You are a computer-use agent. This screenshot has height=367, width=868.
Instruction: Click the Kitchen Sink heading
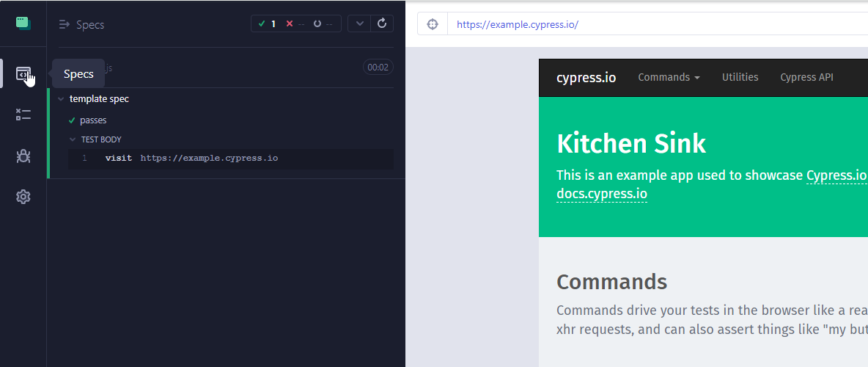pyautogui.click(x=631, y=144)
